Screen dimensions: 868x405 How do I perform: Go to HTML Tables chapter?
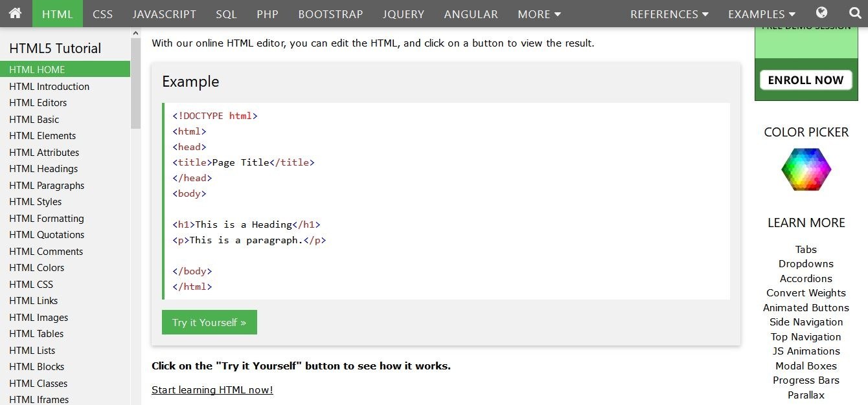coord(36,334)
